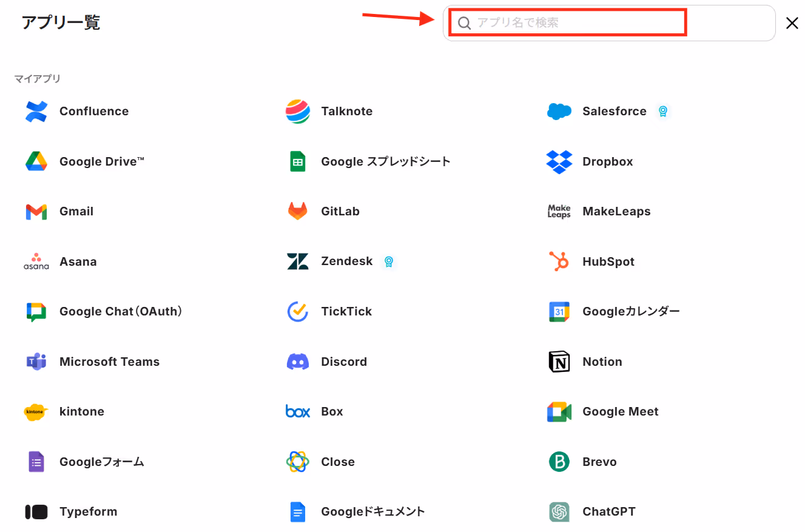Select the Discord label
The image size is (805, 532).
[x=344, y=362]
